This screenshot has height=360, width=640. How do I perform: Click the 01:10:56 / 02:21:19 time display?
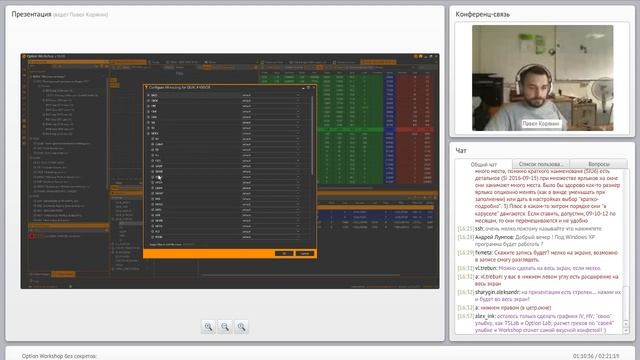[x=596, y=356]
